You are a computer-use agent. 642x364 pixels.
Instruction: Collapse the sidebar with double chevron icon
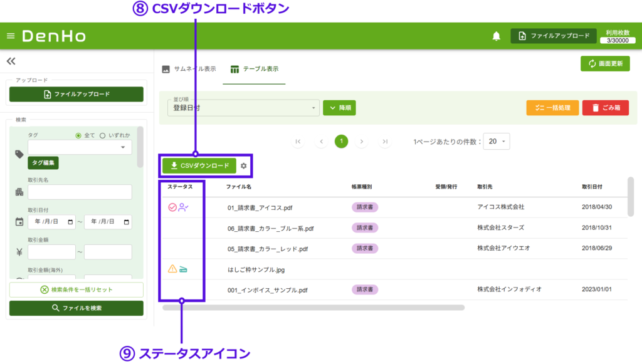coord(11,61)
